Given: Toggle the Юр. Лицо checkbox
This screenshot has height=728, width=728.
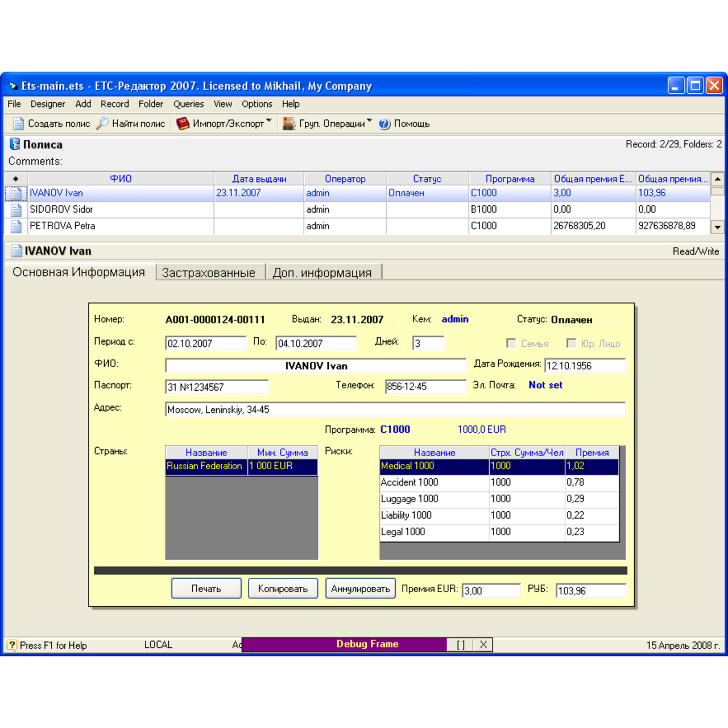Looking at the screenshot, I should coord(571,343).
